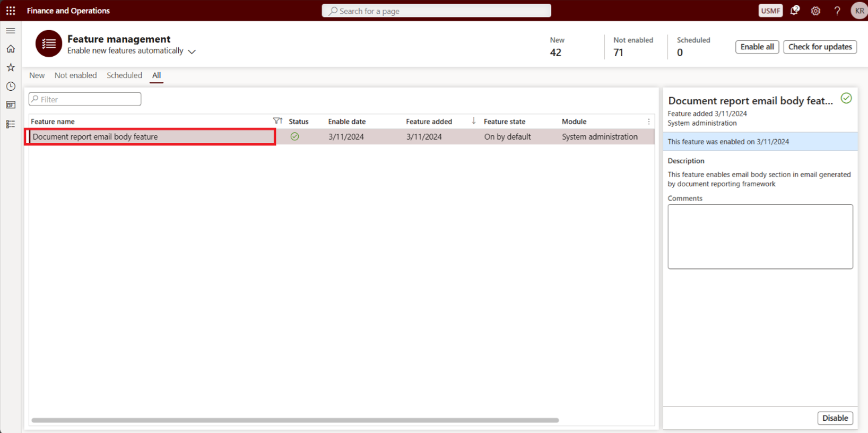This screenshot has width=868, height=433.
Task: Click the Not enabled count 71 tile
Action: point(633,47)
